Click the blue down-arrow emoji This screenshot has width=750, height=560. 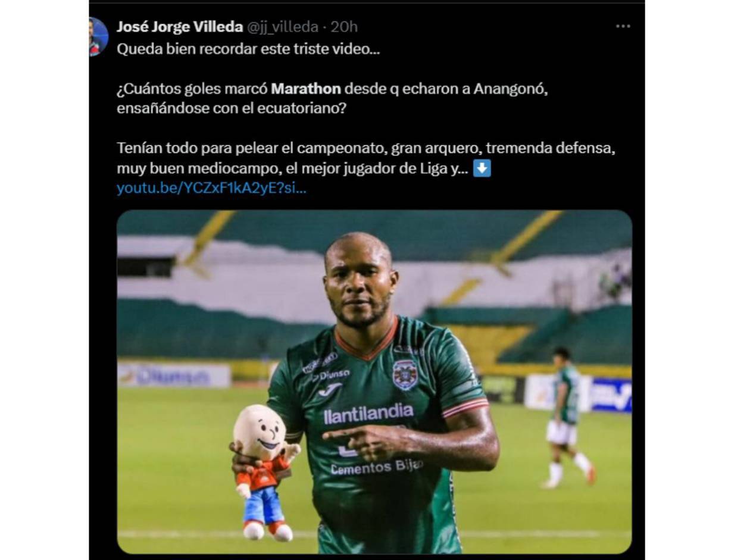point(482,169)
